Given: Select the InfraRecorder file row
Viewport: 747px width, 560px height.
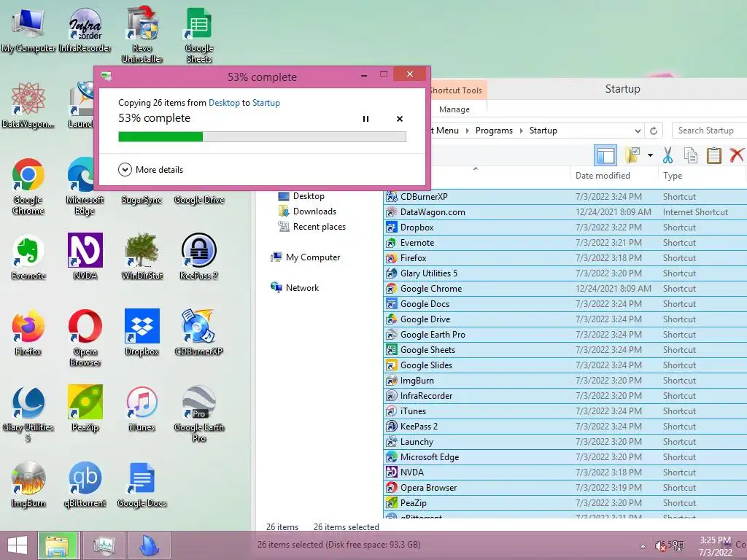Looking at the screenshot, I should (565, 396).
